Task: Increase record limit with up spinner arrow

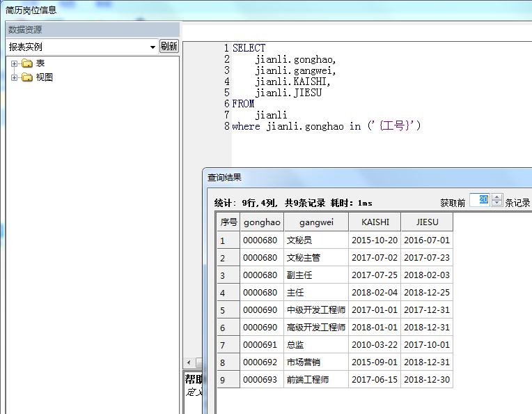Action: pyautogui.click(x=496, y=197)
